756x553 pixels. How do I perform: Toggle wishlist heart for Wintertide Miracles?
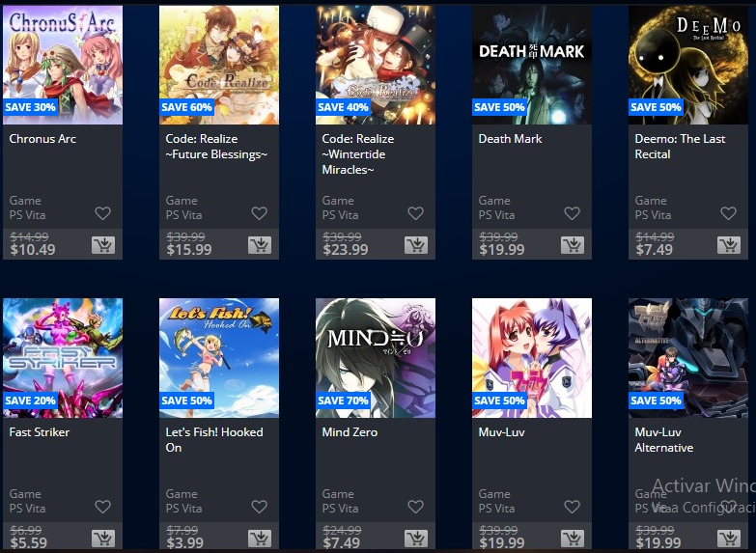(x=415, y=213)
